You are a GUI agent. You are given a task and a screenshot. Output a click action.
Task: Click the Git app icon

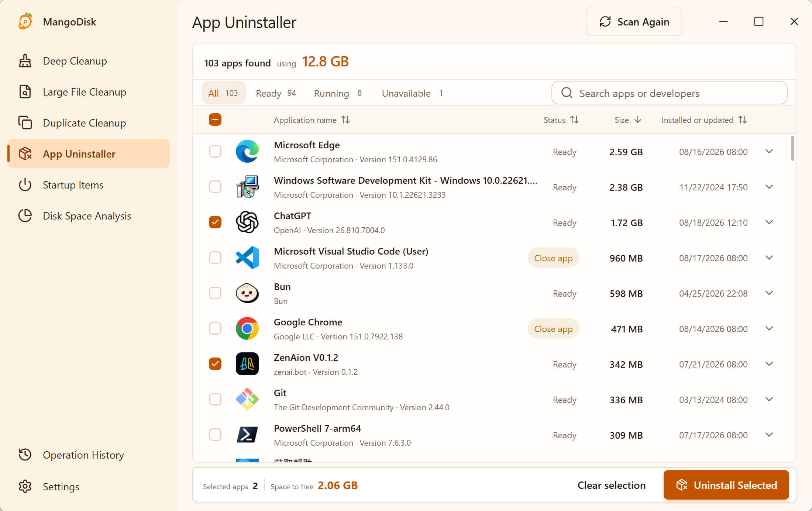(x=247, y=399)
